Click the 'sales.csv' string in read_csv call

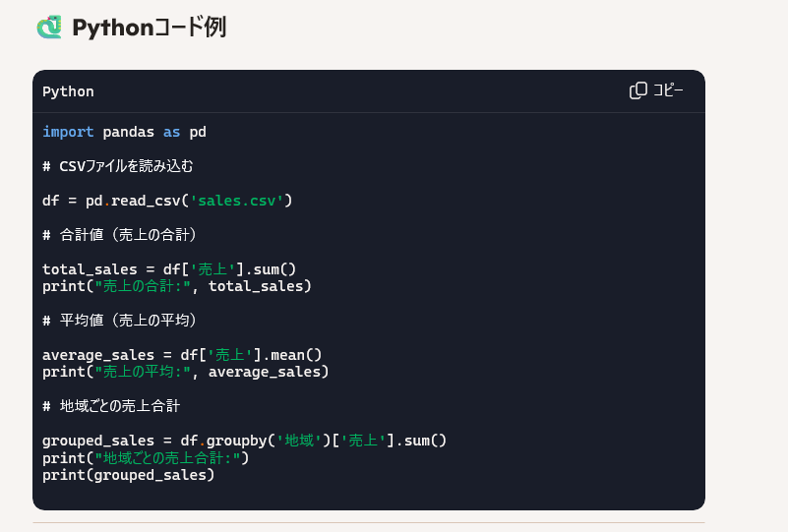[x=236, y=201]
